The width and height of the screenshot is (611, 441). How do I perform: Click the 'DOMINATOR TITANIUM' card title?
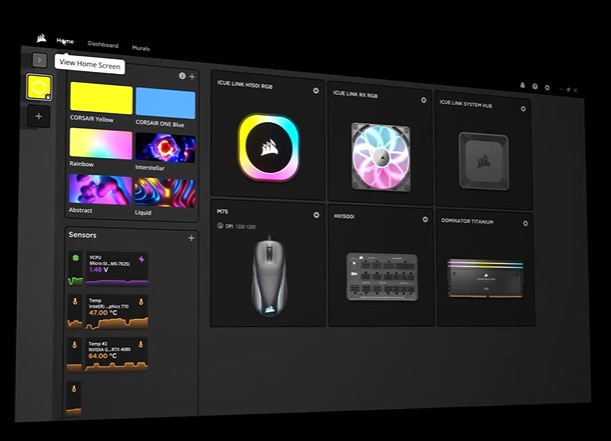coord(467,221)
